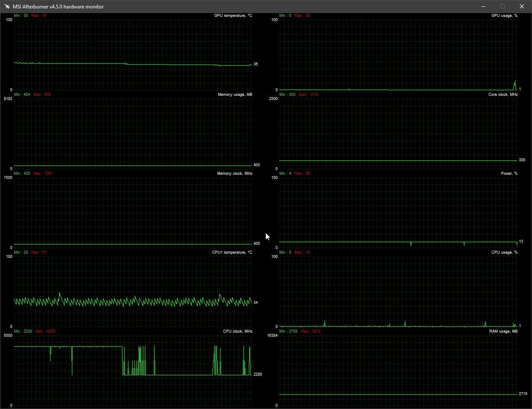Click the 'GPU usage, %' graph title

tap(505, 16)
